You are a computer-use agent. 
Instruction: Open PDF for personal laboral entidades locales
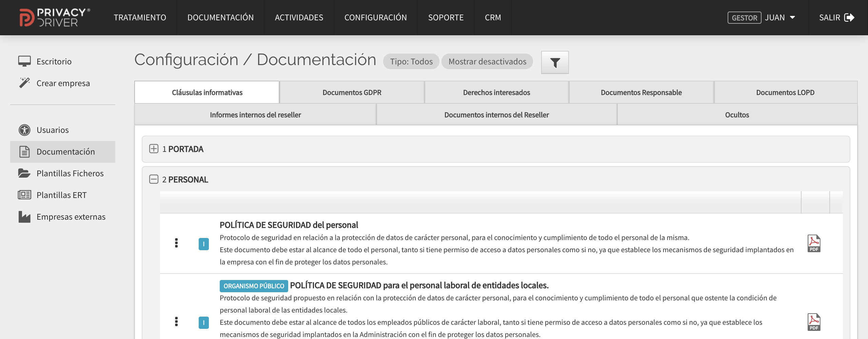coord(813,322)
